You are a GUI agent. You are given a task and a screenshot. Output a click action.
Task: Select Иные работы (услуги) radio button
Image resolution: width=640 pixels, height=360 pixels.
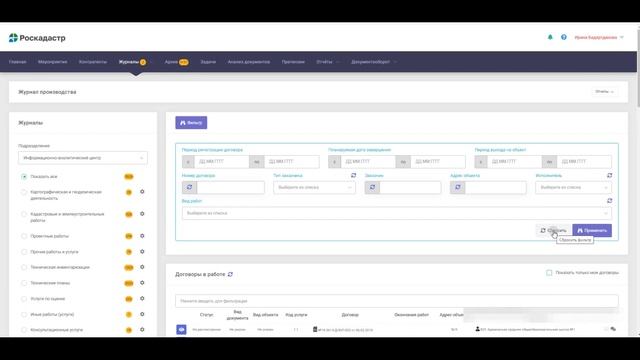[24, 314]
